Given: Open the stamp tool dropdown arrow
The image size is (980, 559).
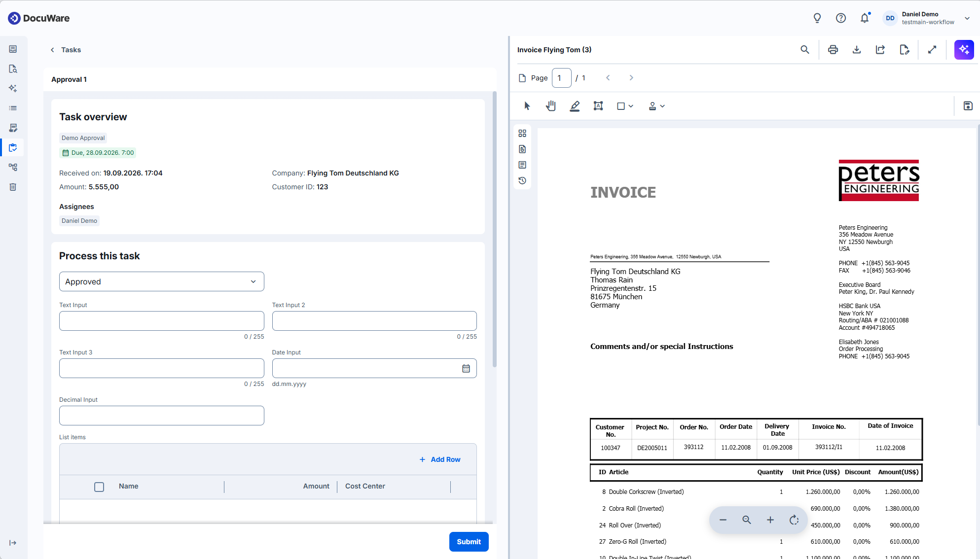Looking at the screenshot, I should 662,106.
